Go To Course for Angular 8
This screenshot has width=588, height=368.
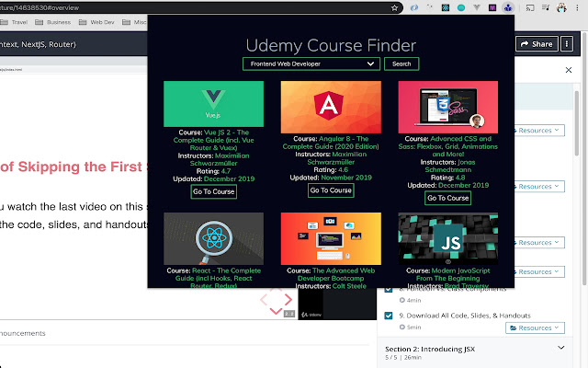[x=331, y=190]
